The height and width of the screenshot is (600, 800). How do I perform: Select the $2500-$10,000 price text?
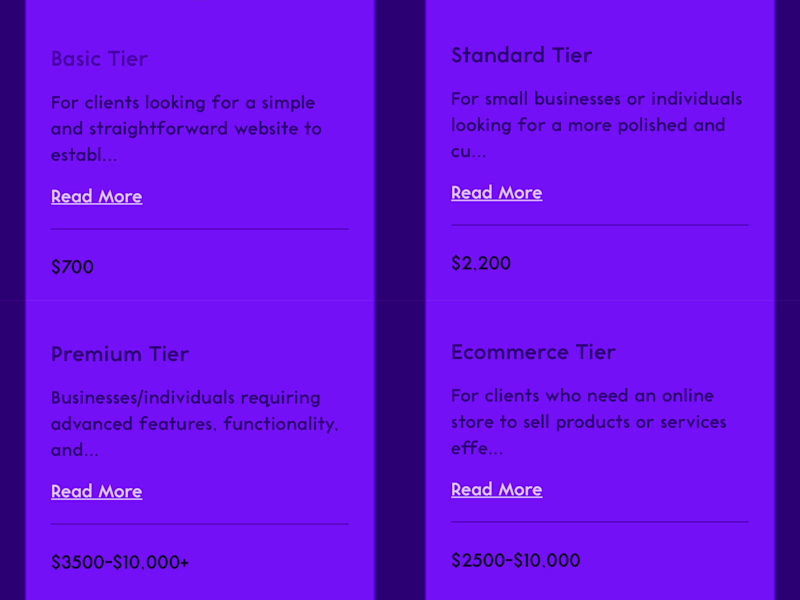513,560
